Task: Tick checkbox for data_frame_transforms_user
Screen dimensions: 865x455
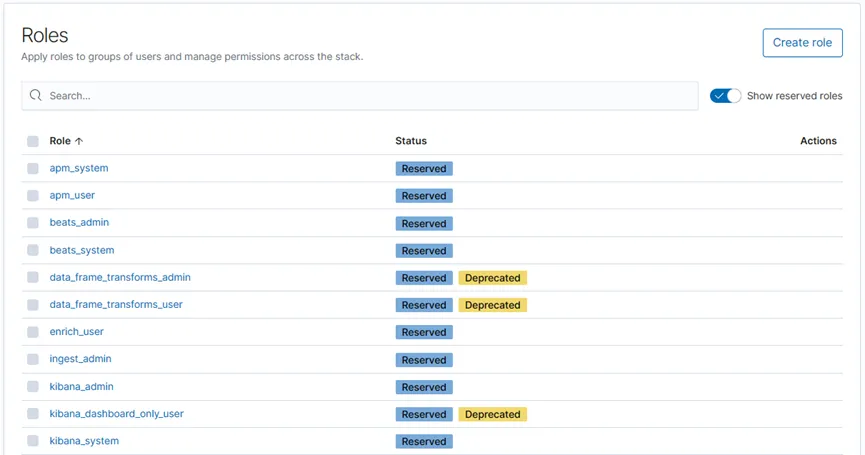Action: click(x=33, y=304)
